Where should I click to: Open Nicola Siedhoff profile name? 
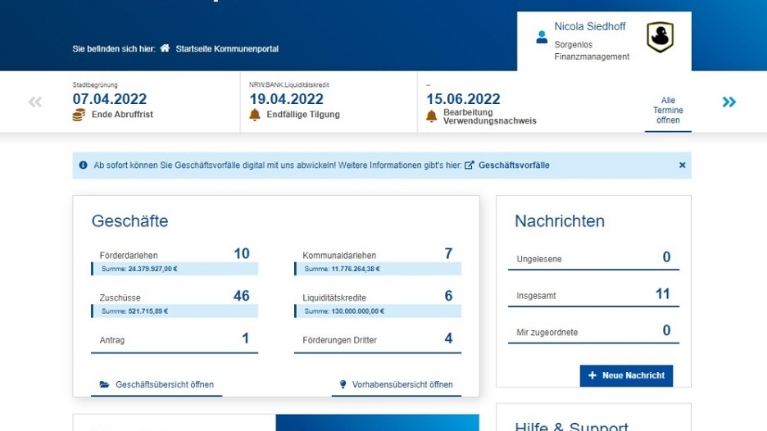pos(589,26)
